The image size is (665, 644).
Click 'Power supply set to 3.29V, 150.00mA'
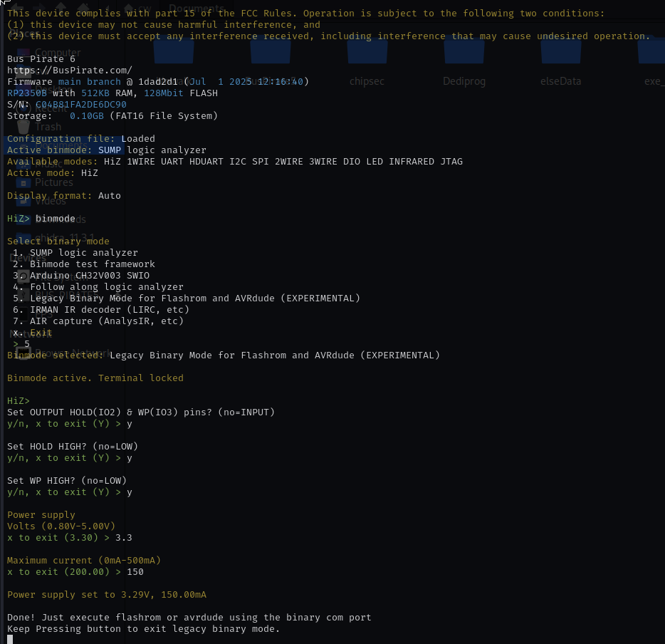coord(107,595)
